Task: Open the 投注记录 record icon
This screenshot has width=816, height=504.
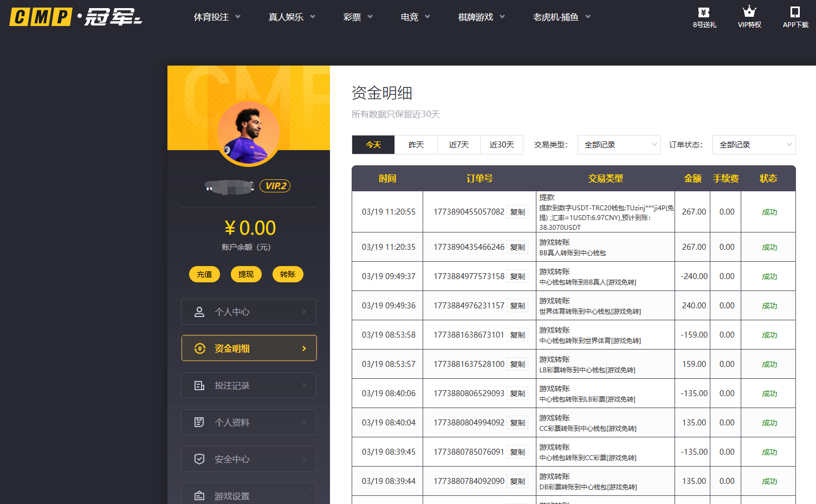Action: tap(199, 385)
